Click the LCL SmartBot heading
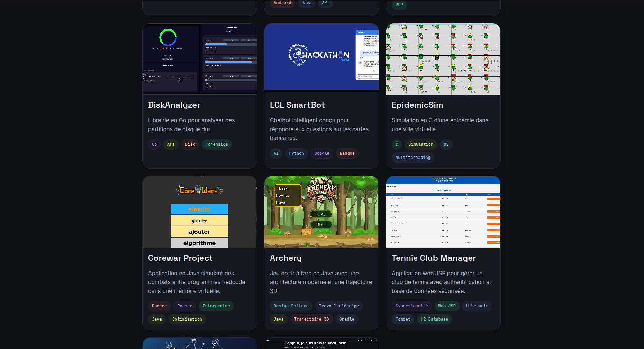Screen dimensions: 644x349 [x=297, y=105]
